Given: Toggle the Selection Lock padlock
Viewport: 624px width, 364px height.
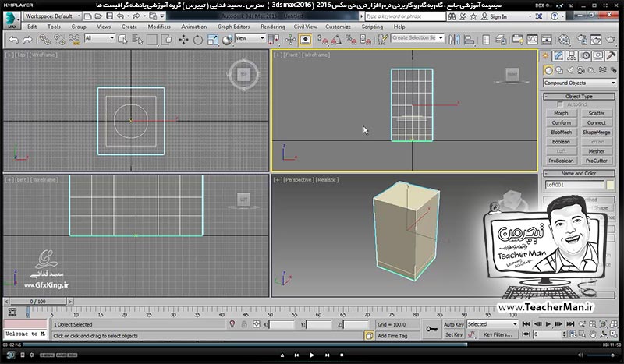Looking at the screenshot, I should pyautogui.click(x=244, y=324).
